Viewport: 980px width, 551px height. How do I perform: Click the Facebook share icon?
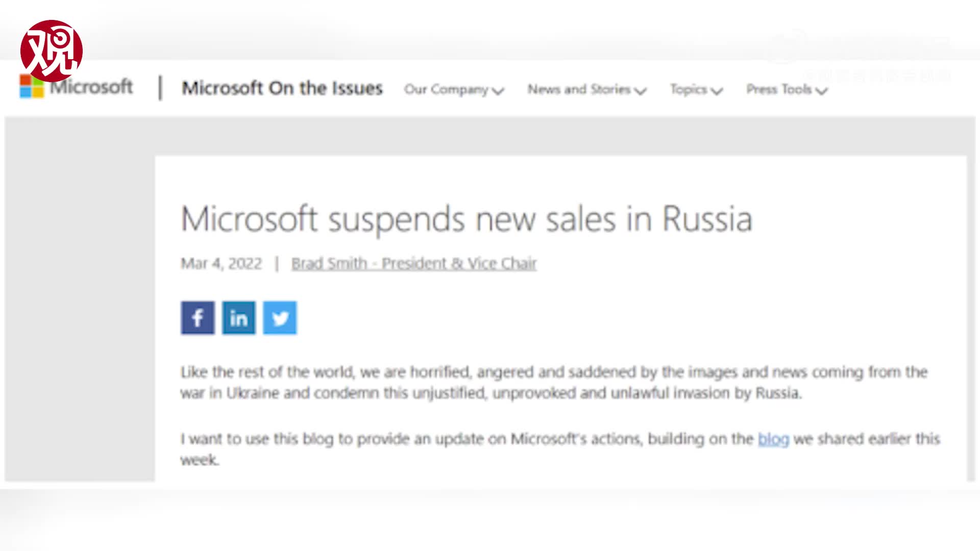[198, 318]
